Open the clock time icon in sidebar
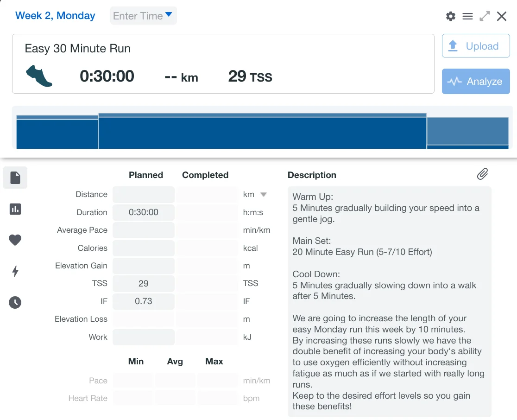Image resolution: width=517 pixels, height=420 pixels. (x=15, y=303)
